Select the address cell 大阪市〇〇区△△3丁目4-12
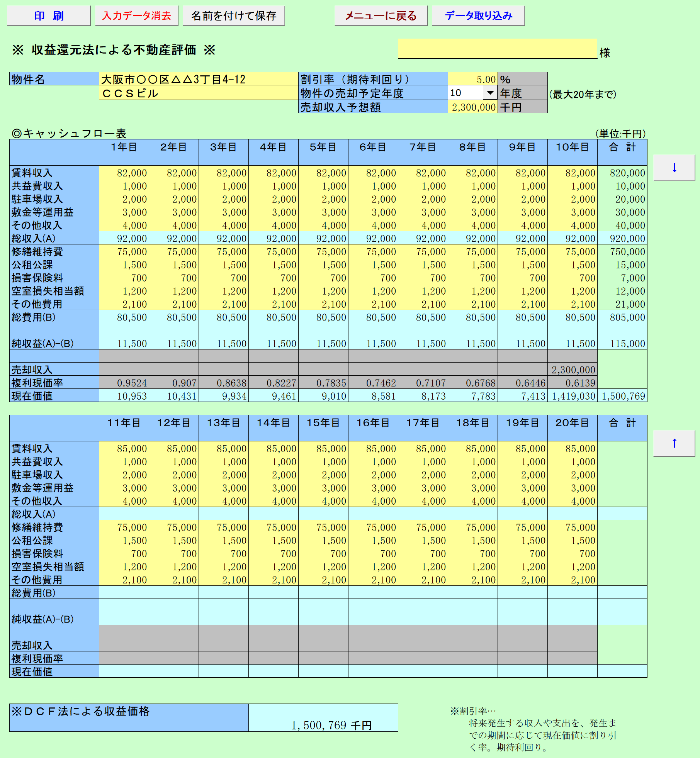 point(199,79)
